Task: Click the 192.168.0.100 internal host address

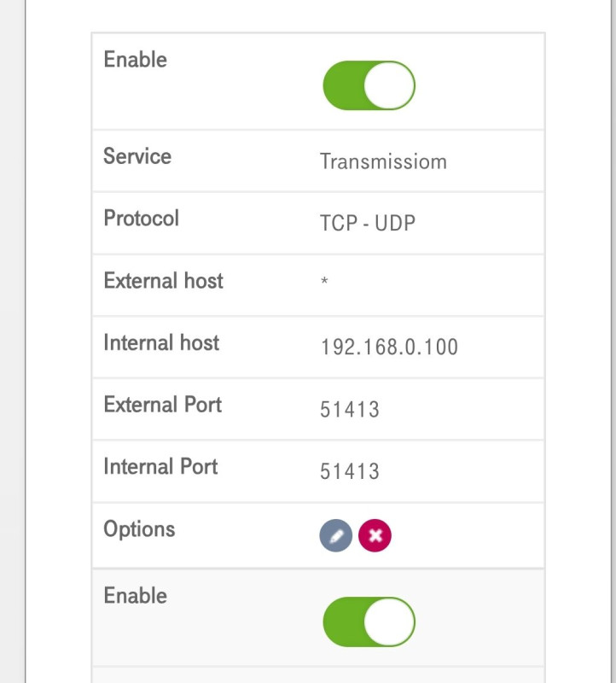Action: [x=389, y=347]
